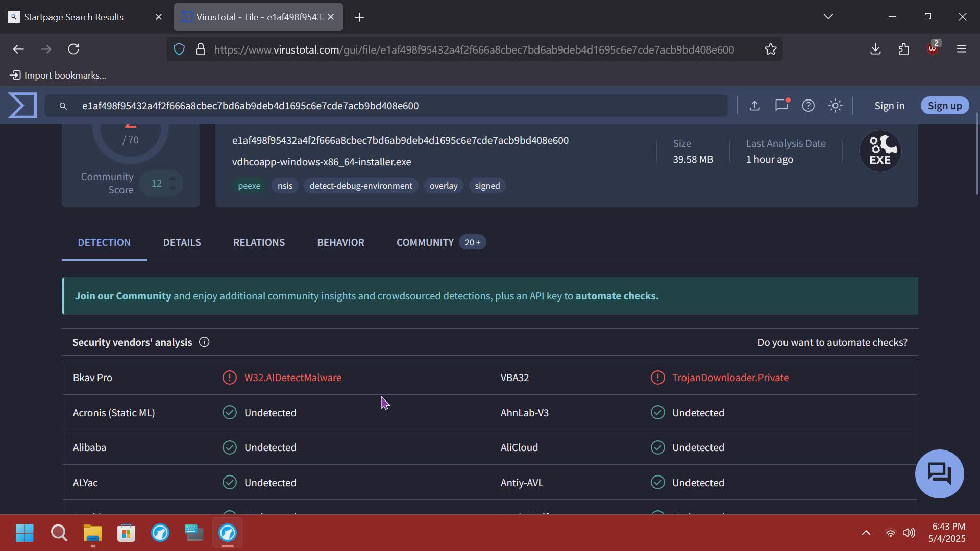Click the Join our Community link
Viewport: 980px width, 551px height.
pos(123,296)
